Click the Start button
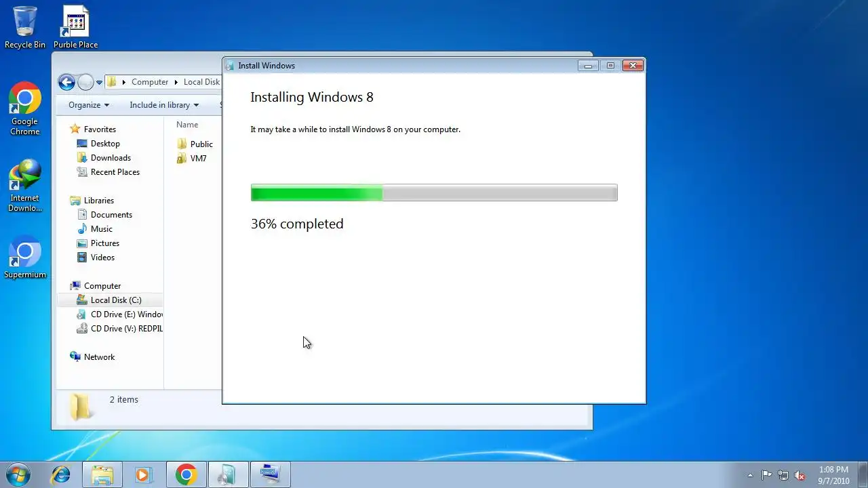 18,474
